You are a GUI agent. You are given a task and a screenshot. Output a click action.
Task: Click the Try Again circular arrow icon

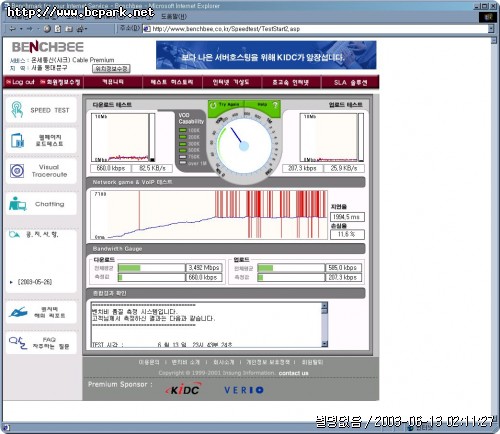click(x=213, y=105)
